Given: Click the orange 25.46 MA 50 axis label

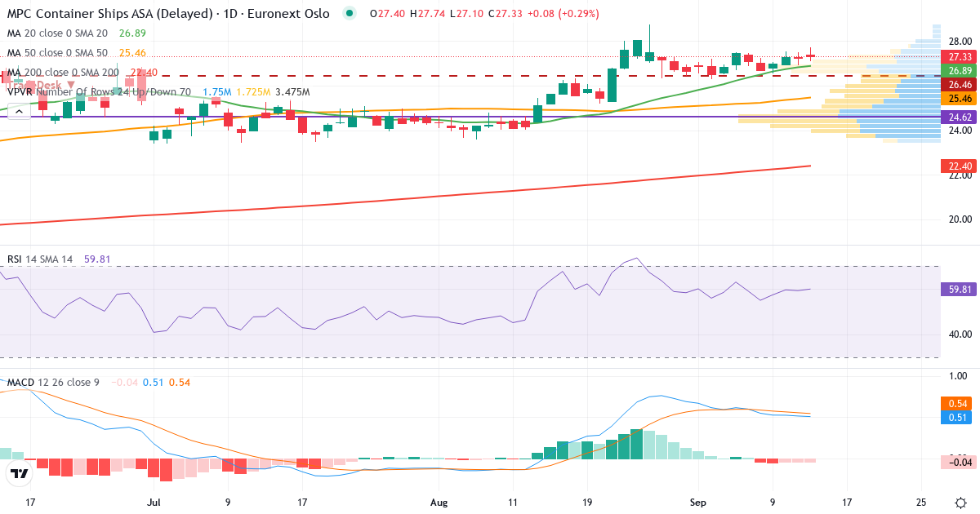Looking at the screenshot, I should point(959,99).
